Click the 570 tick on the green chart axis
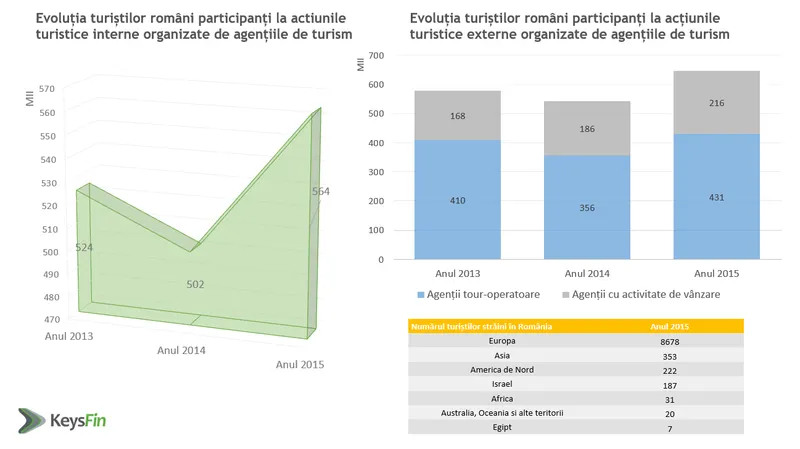This screenshot has height=449, width=800. click(x=46, y=89)
